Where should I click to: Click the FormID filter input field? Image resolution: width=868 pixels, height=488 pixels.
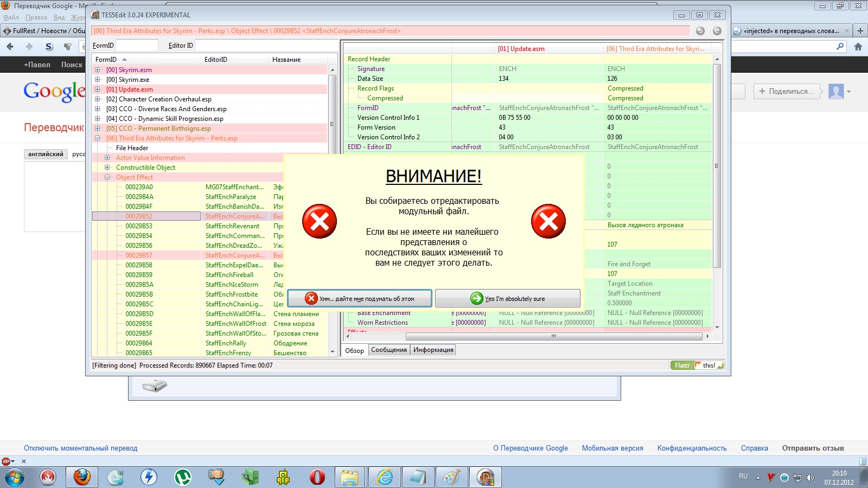(137, 46)
